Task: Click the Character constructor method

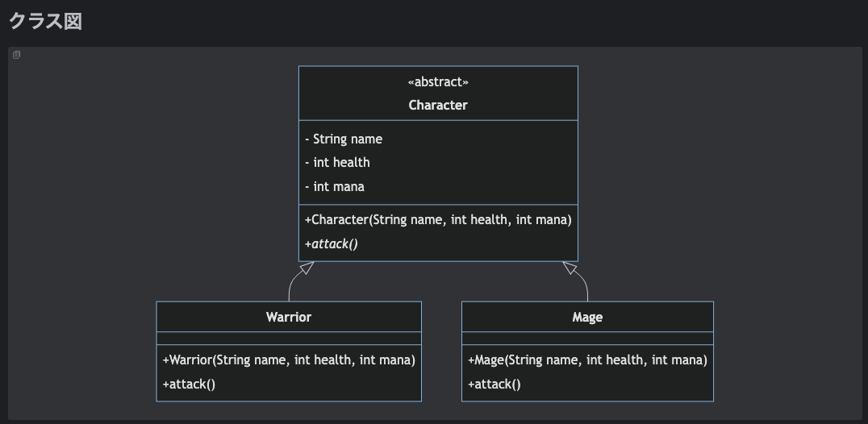Action: pyautogui.click(x=438, y=219)
